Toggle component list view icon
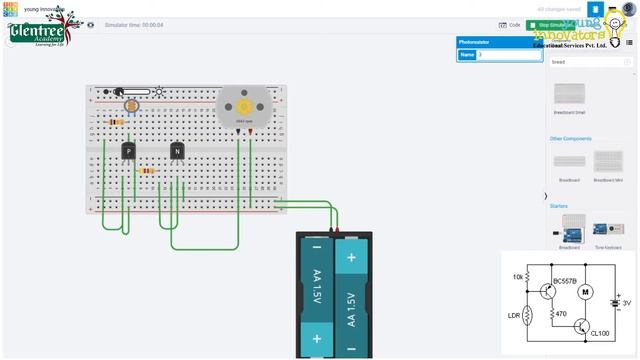Viewport: 640px width, 360px height. pyautogui.click(x=629, y=42)
